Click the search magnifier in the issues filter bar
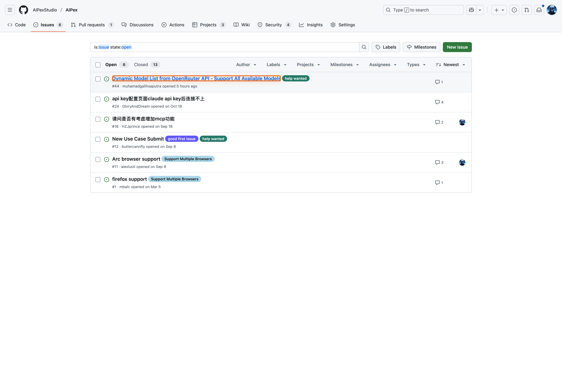 point(364,47)
